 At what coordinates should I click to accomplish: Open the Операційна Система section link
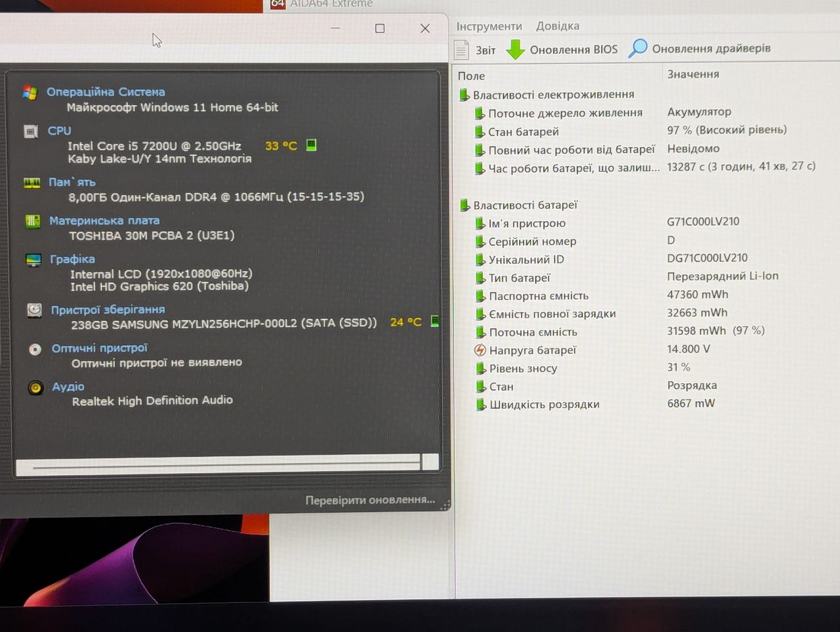106,92
